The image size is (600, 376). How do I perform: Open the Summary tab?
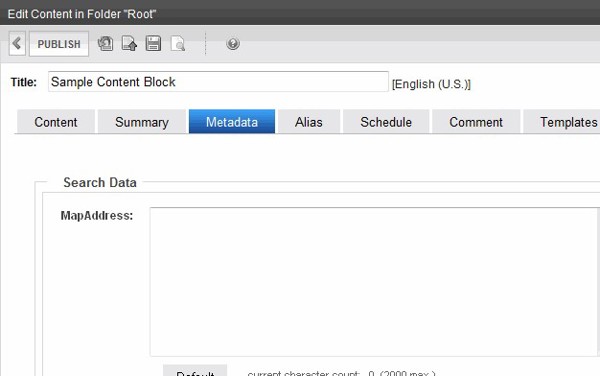pos(142,122)
